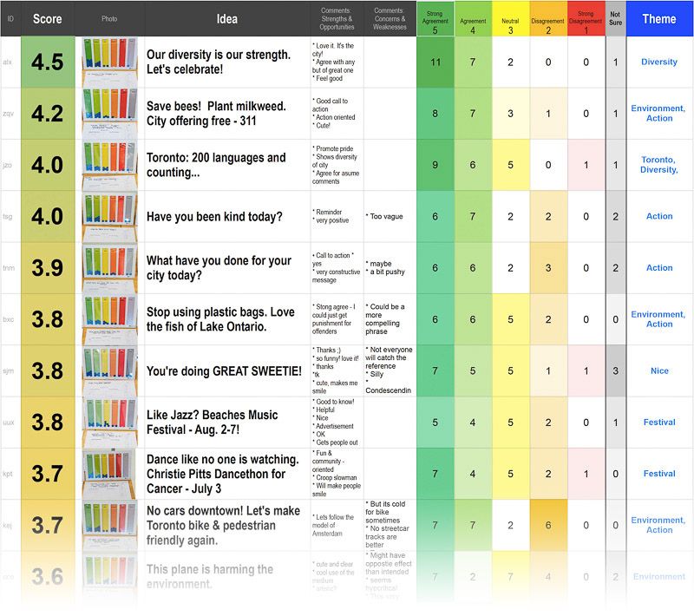Open the photo thumbnail for Save bees row

[x=109, y=113]
